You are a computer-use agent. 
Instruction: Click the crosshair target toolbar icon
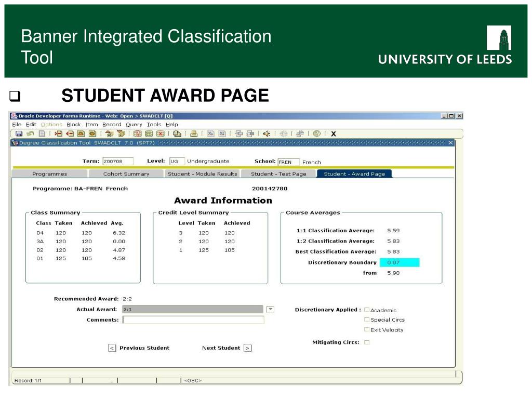[x=283, y=134]
